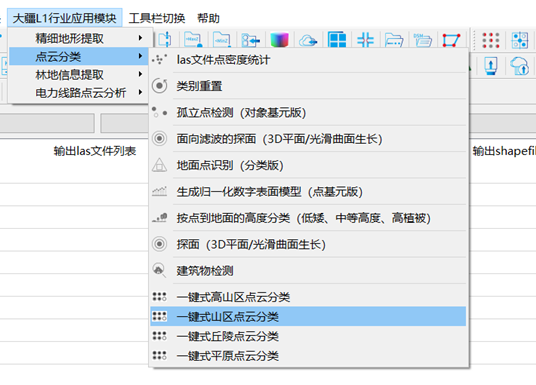Choose 探面 (3D平面/光滑曲面生长) entry
The image size is (536, 385).
point(308,244)
